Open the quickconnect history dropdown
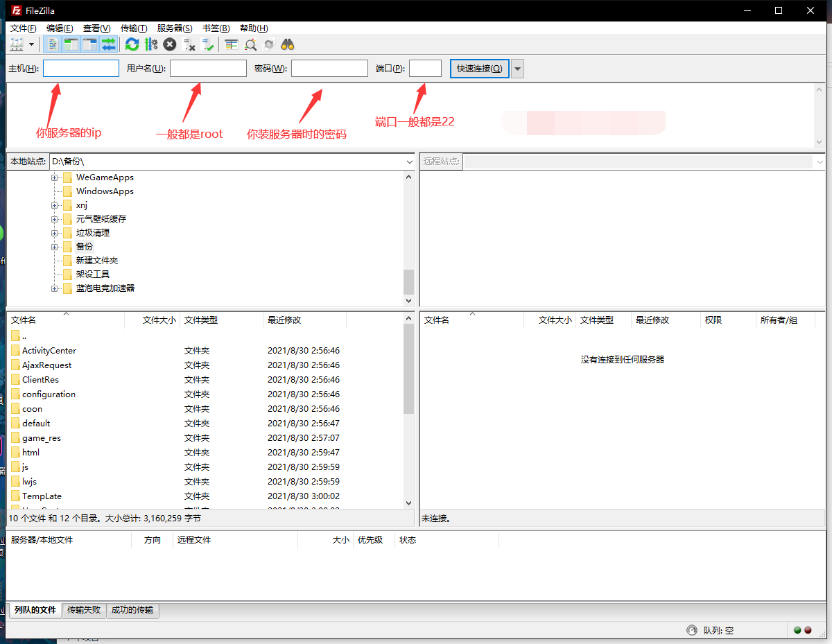 coord(517,68)
